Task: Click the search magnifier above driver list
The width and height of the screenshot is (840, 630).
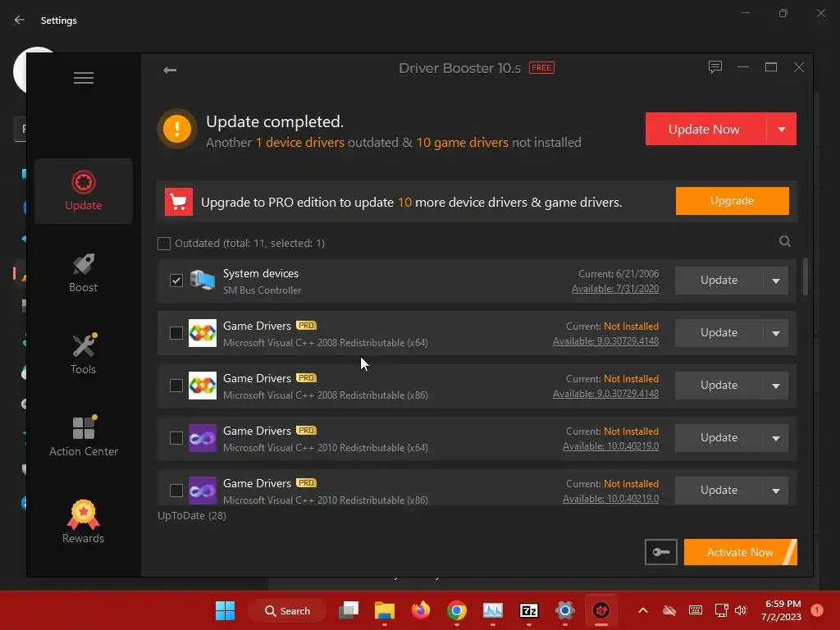Action: coord(784,242)
